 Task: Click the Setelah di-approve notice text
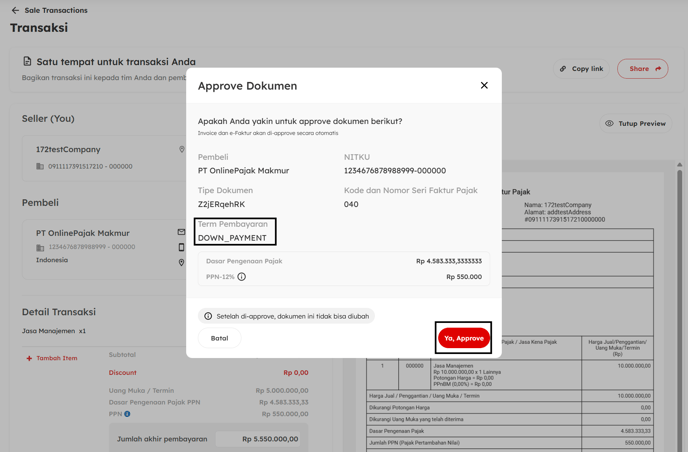293,316
